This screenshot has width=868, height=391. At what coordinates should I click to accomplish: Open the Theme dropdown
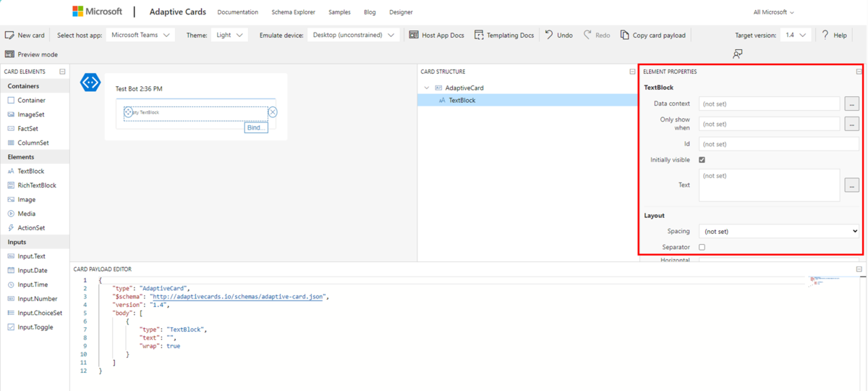click(x=229, y=35)
